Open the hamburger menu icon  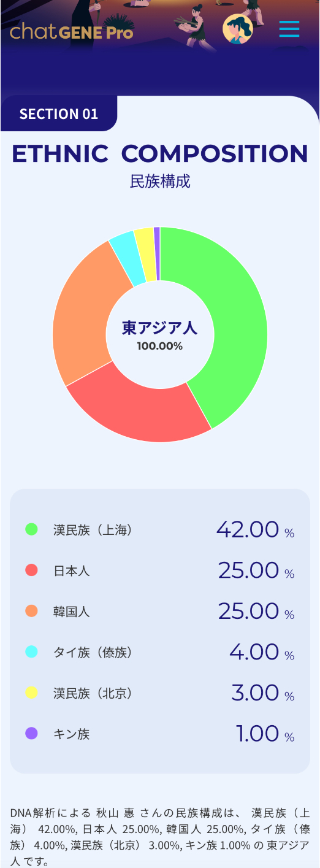[289, 29]
